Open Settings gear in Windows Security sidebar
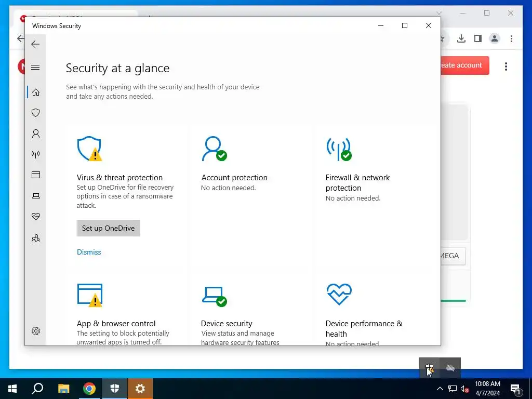The height and width of the screenshot is (399, 532). point(36,331)
